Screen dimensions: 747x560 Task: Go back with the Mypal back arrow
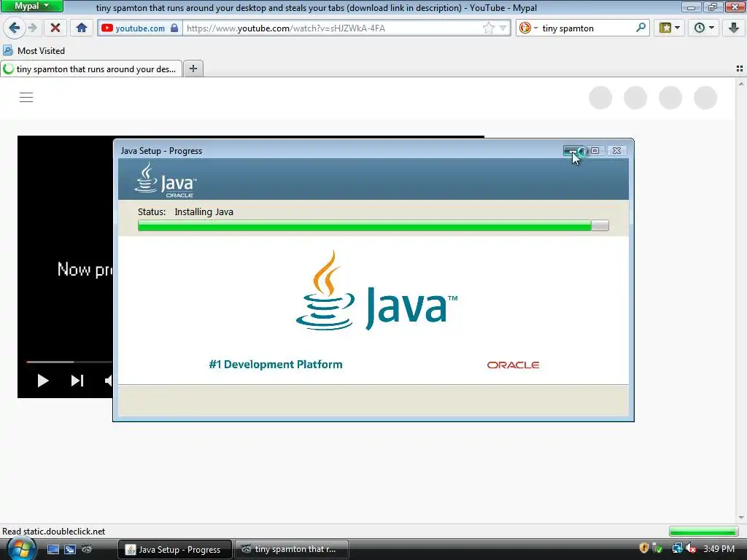click(x=15, y=28)
